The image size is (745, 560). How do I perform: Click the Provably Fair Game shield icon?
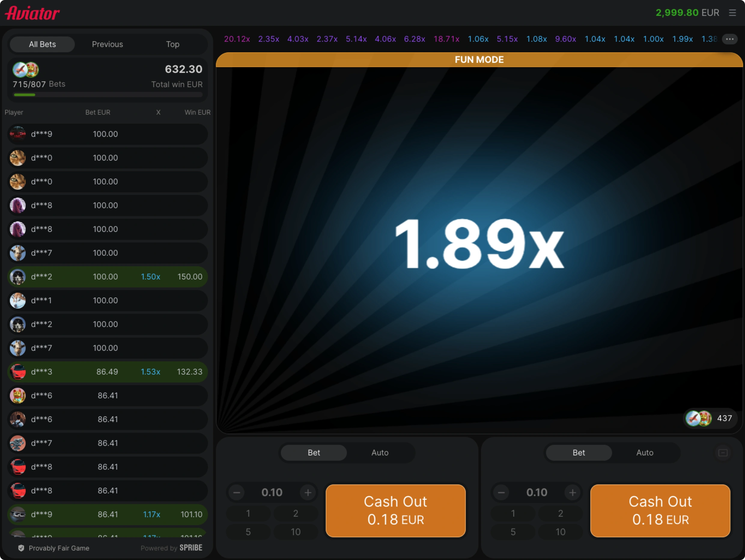21,548
